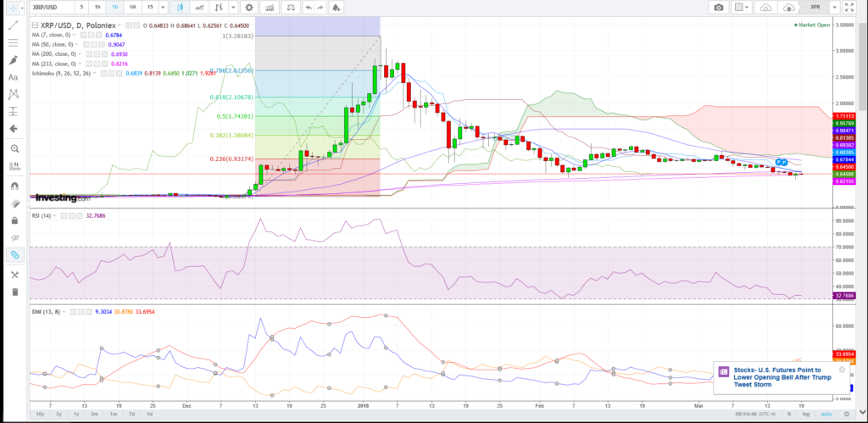Screen dimensions: 868x423
Task: Open the MA (7, close, 0) indicator dropdown
Action: [x=75, y=35]
